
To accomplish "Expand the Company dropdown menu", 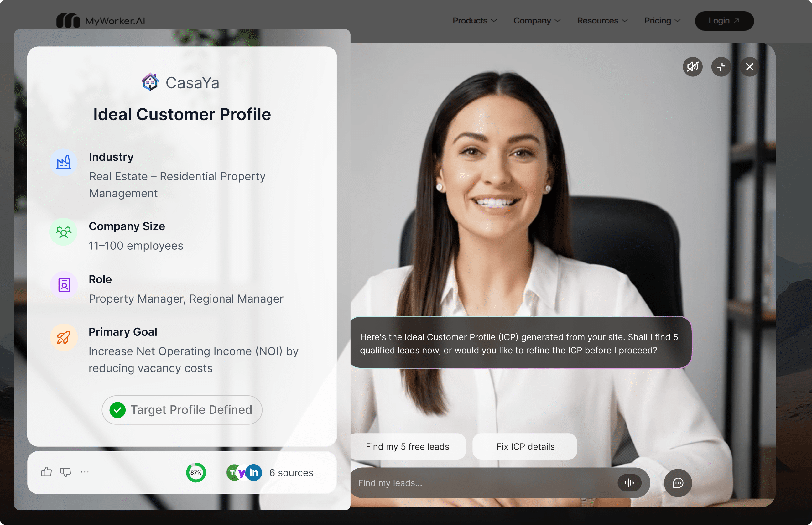I will pyautogui.click(x=537, y=21).
